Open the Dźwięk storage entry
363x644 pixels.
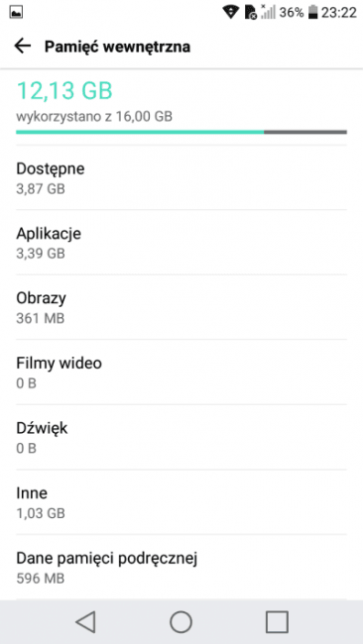(181, 437)
